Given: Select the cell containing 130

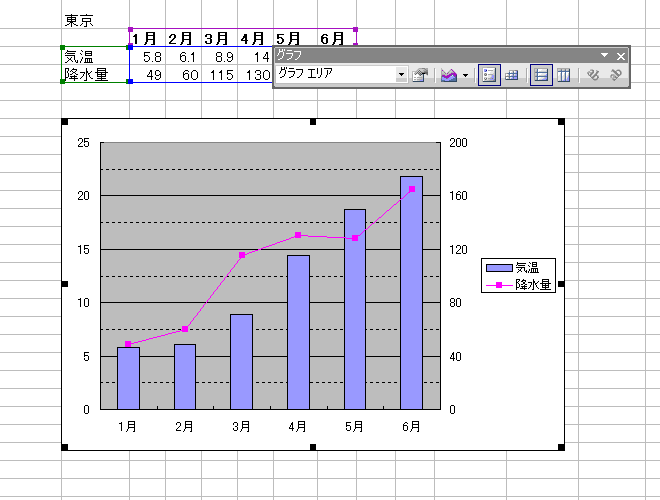Looking at the screenshot, I should [x=255, y=74].
